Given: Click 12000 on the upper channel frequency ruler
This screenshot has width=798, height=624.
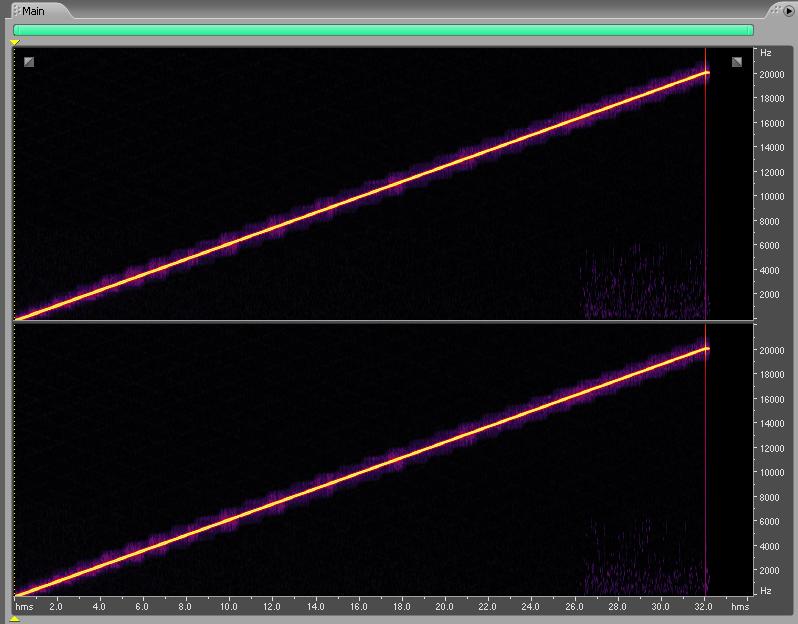Looking at the screenshot, I should 772,172.
